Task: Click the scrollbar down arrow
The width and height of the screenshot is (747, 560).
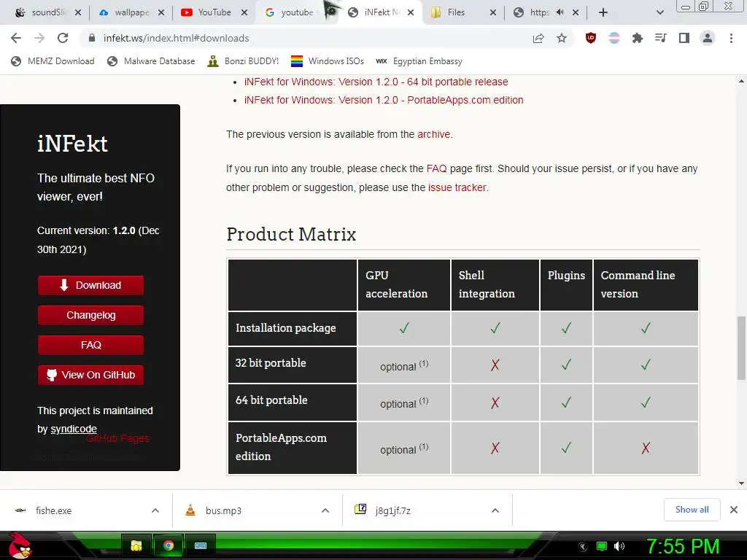Action: click(x=741, y=483)
